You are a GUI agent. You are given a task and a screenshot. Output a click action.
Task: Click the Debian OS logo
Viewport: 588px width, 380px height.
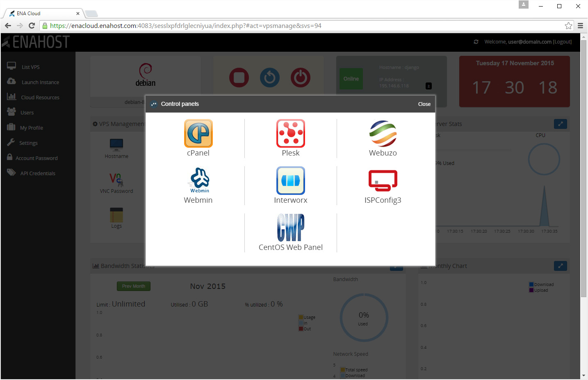[146, 75]
